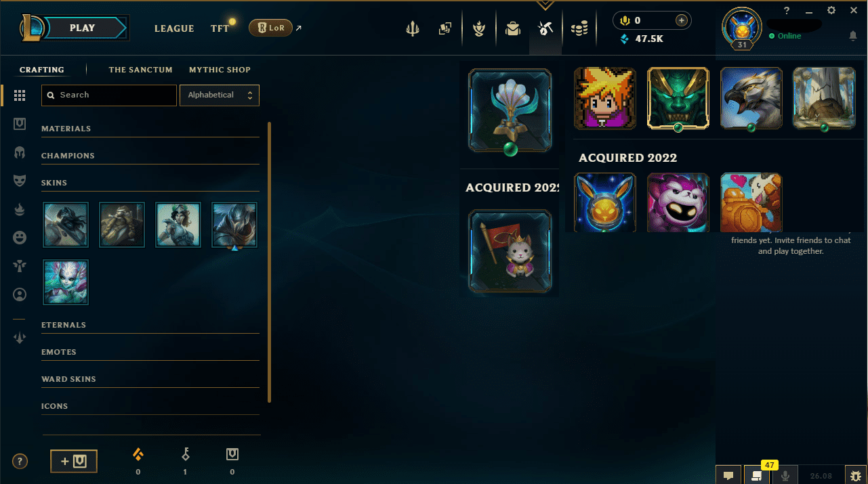Select the champions helmet filter in sidebar
The image size is (868, 484).
(20, 153)
